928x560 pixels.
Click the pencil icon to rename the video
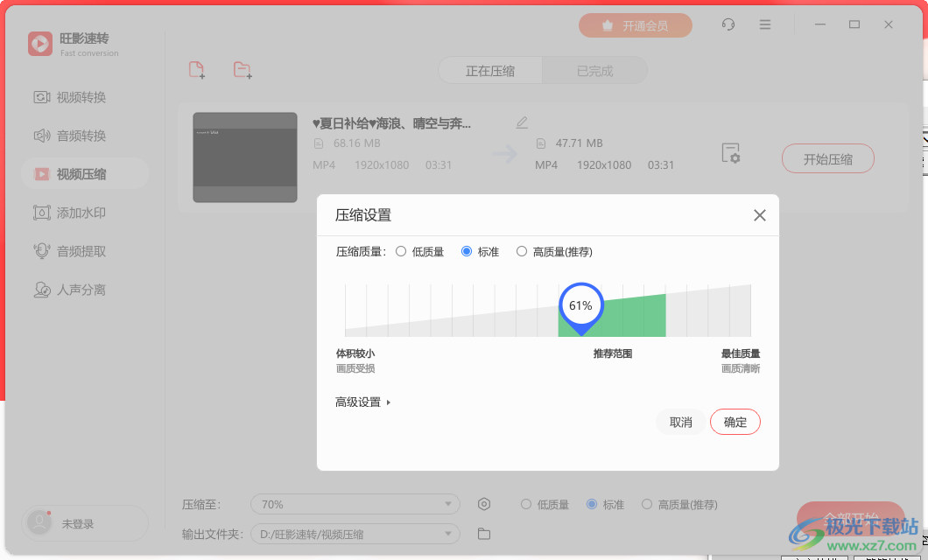(522, 122)
